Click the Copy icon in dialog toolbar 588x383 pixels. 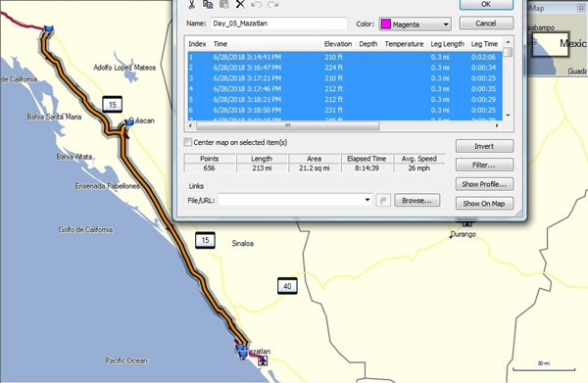[x=208, y=4]
